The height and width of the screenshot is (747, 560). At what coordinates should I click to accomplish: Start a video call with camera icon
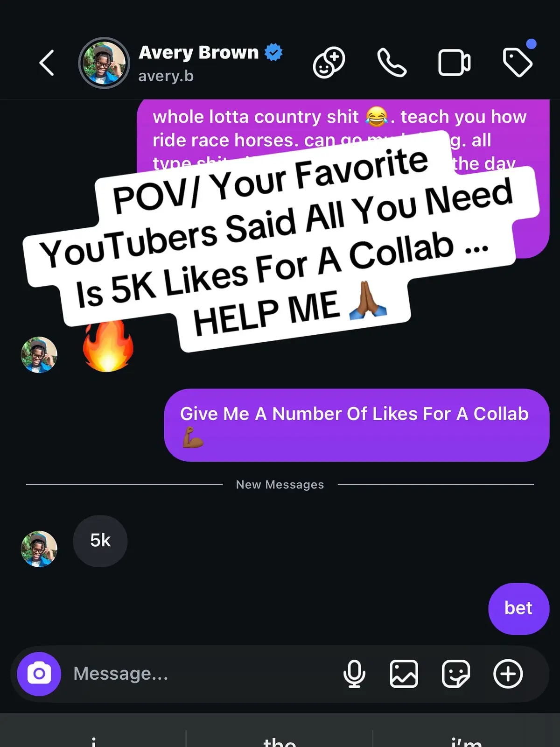pyautogui.click(x=454, y=62)
